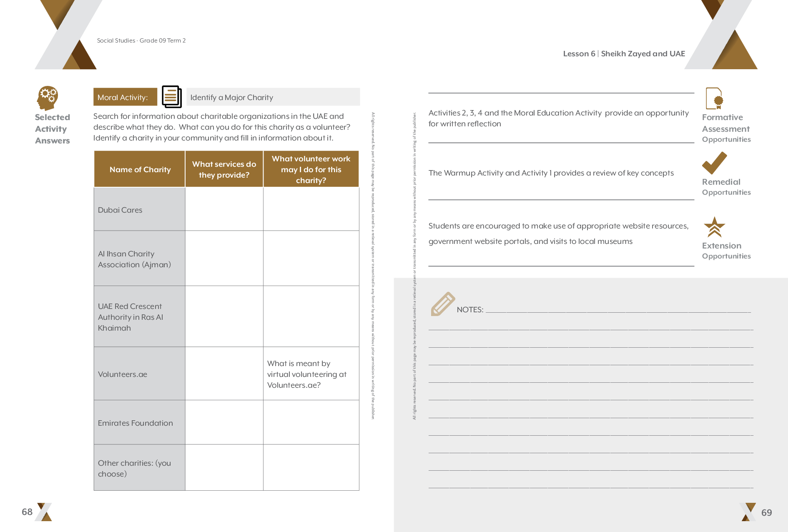Select the What services do they provide header
The image size is (788, 532).
pyautogui.click(x=224, y=169)
